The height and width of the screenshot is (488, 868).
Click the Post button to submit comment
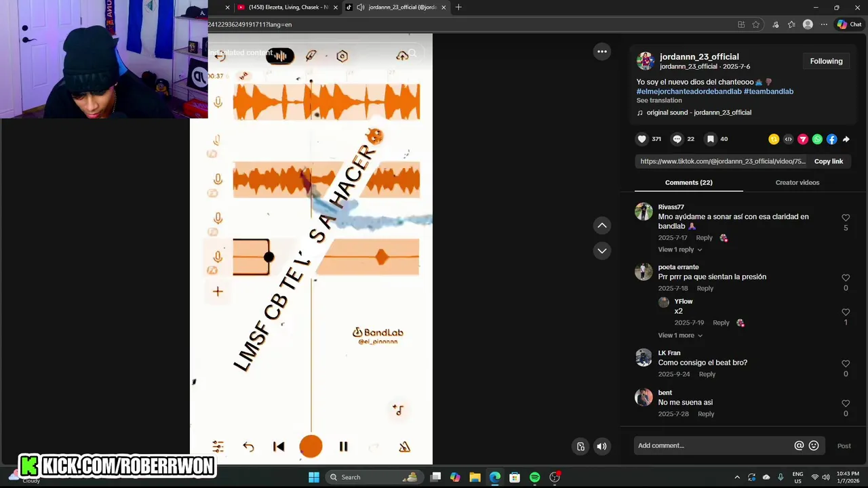pyautogui.click(x=844, y=445)
